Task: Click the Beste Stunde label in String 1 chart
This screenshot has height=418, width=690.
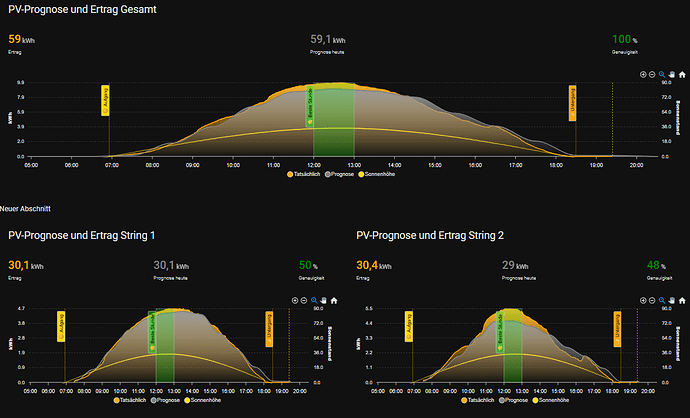Action: pyautogui.click(x=152, y=332)
